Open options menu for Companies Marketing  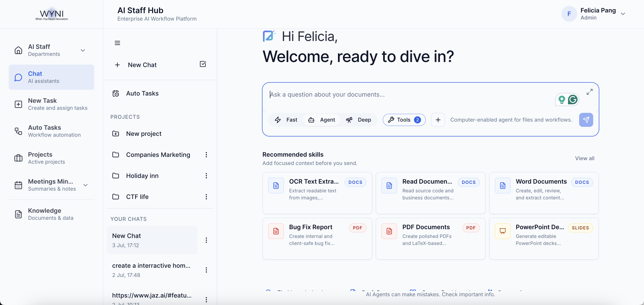[x=206, y=155]
